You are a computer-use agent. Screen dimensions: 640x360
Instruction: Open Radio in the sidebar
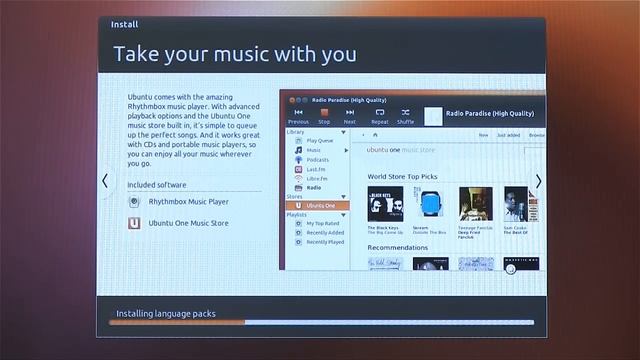(x=313, y=188)
